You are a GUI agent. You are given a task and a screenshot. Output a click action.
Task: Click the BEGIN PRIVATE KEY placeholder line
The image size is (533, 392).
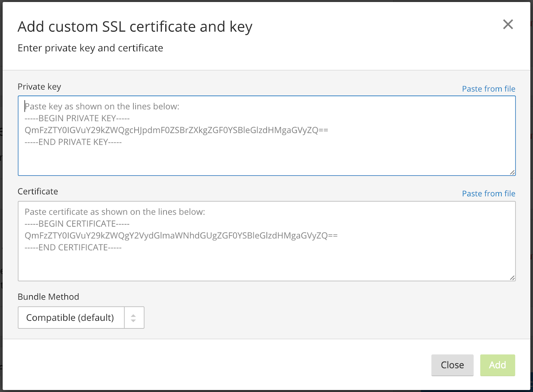[77, 118]
